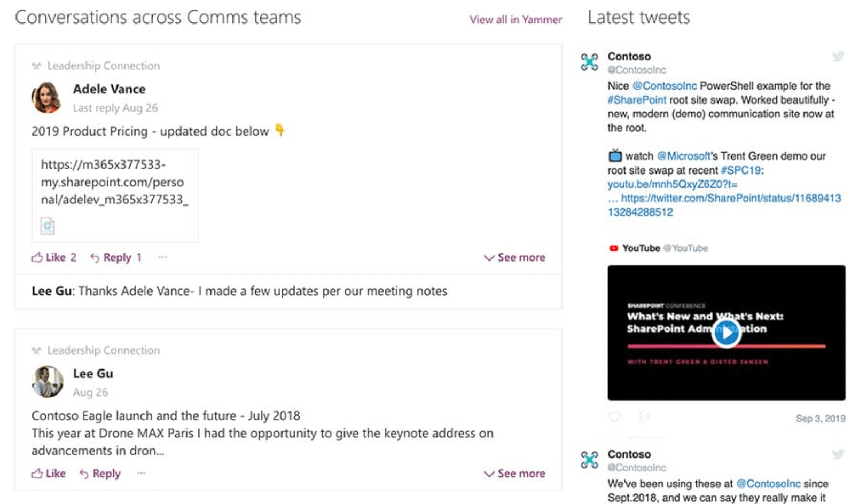Open the @Microsoft mention link
Viewport: 859px width, 504px height.
(x=684, y=156)
